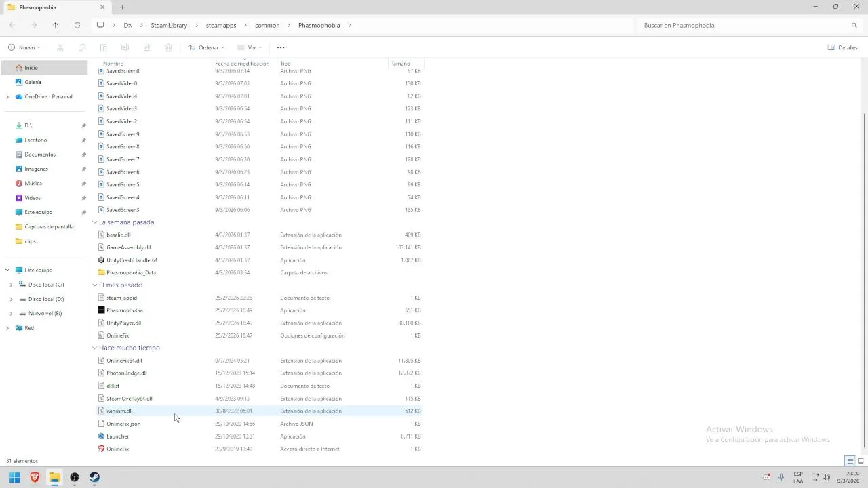
Task: Click the search magnifier icon
Action: click(854, 25)
